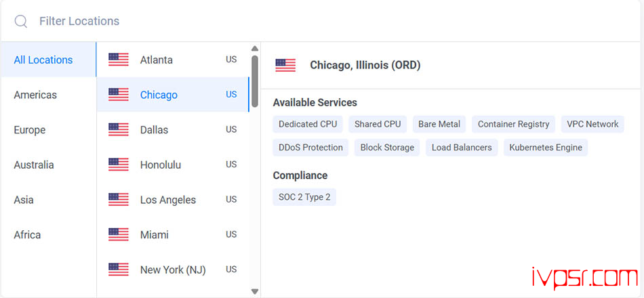Click the Chicago, Illinois header flag
The height and width of the screenshot is (298, 644).
coord(285,65)
